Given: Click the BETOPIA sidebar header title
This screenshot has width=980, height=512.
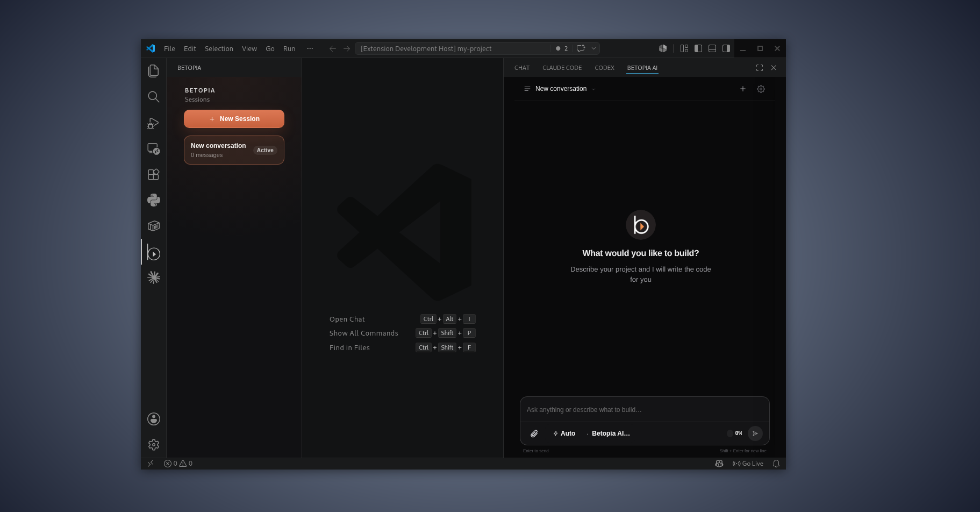Looking at the screenshot, I should [x=189, y=68].
